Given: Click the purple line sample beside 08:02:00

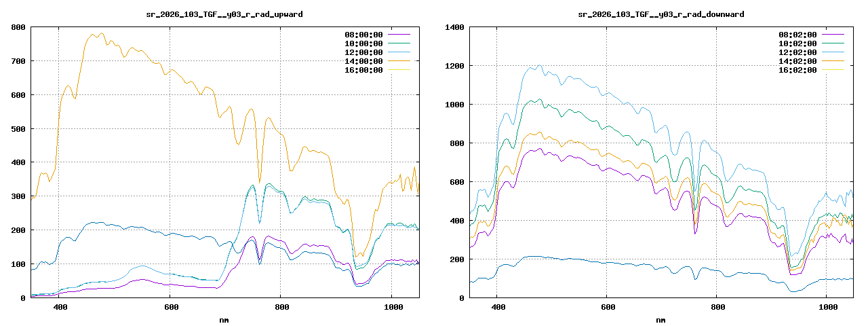Looking at the screenshot, I should (833, 35).
